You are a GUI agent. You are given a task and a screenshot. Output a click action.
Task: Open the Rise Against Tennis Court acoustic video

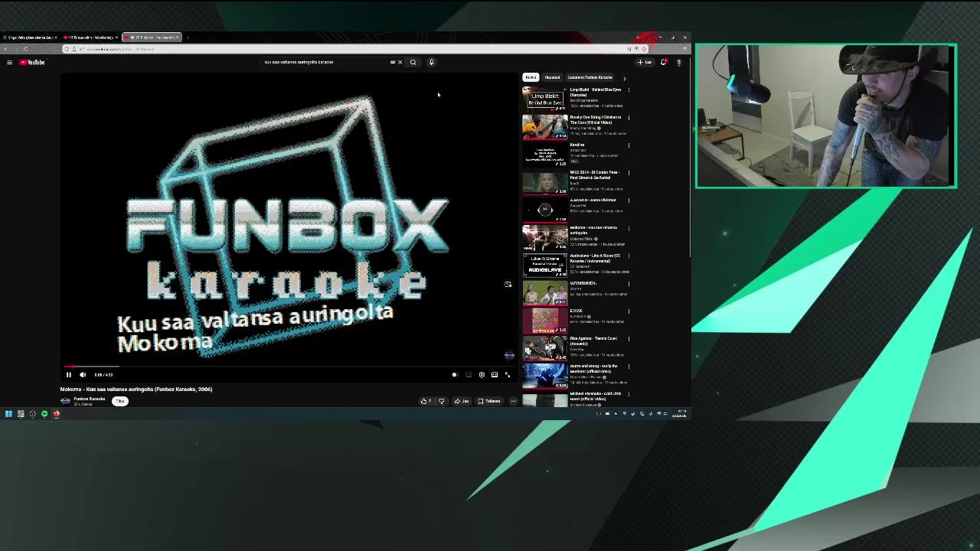tap(544, 347)
